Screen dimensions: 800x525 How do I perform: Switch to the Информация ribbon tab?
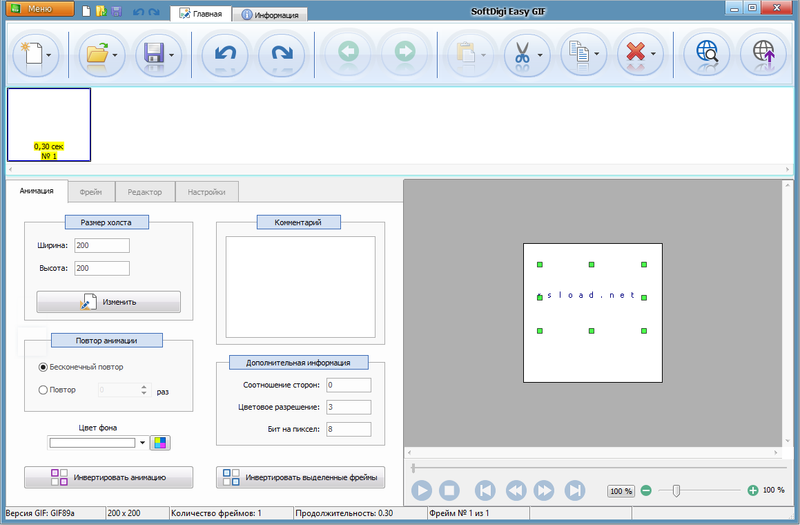270,15
